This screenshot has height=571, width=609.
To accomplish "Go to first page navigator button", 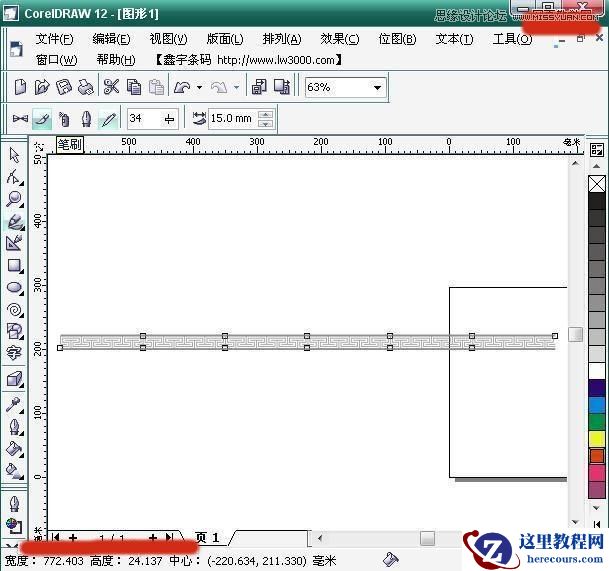I will pos(56,537).
